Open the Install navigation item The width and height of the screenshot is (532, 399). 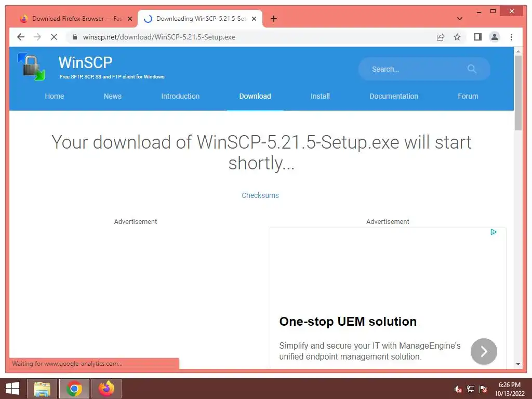tap(320, 96)
